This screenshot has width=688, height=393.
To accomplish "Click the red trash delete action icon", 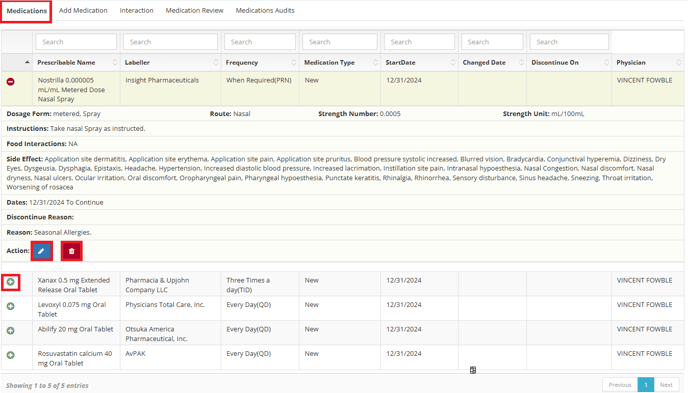I will click(x=72, y=251).
